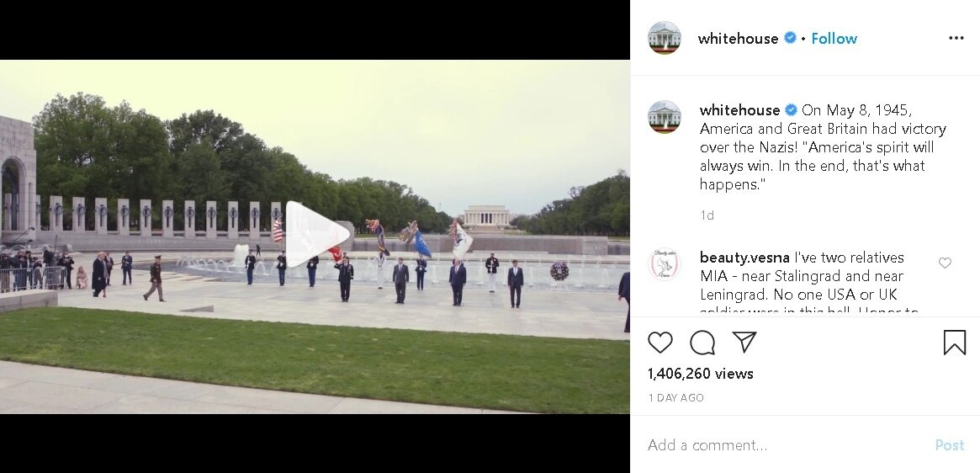Open the three-dot more options menu
Screen dimensions: 980x473
click(x=956, y=38)
